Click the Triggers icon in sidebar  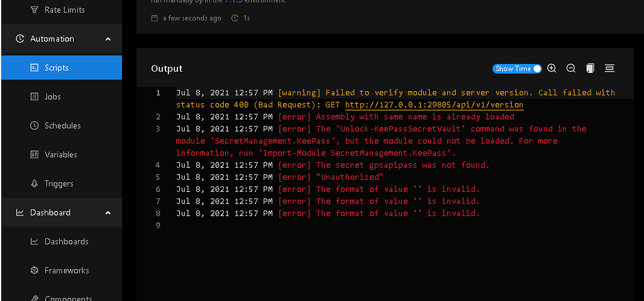click(35, 183)
